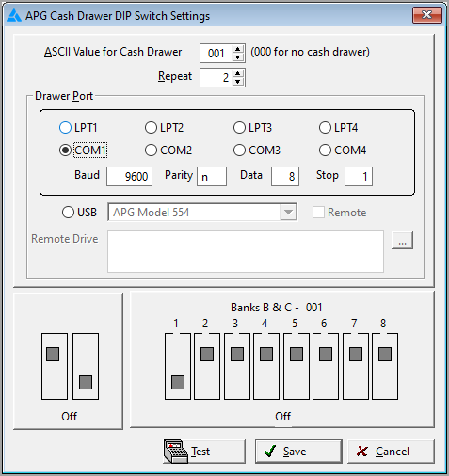The image size is (449, 476).
Task: Toggle DIP switch 8 in Banks B & C
Action: pyautogui.click(x=385, y=366)
